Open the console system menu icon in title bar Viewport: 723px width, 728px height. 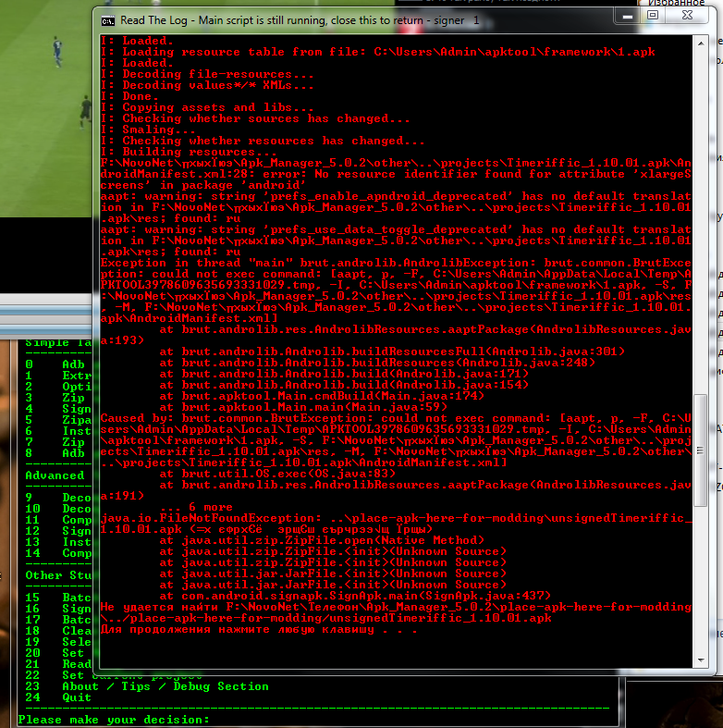(x=108, y=19)
